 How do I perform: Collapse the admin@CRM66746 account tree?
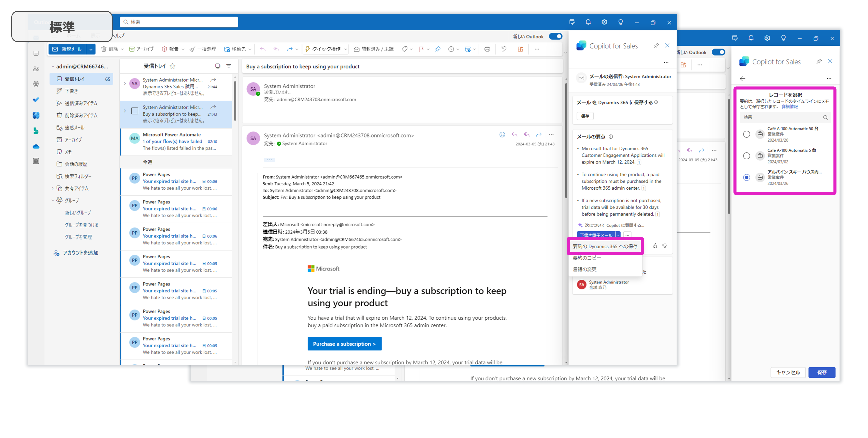point(53,67)
